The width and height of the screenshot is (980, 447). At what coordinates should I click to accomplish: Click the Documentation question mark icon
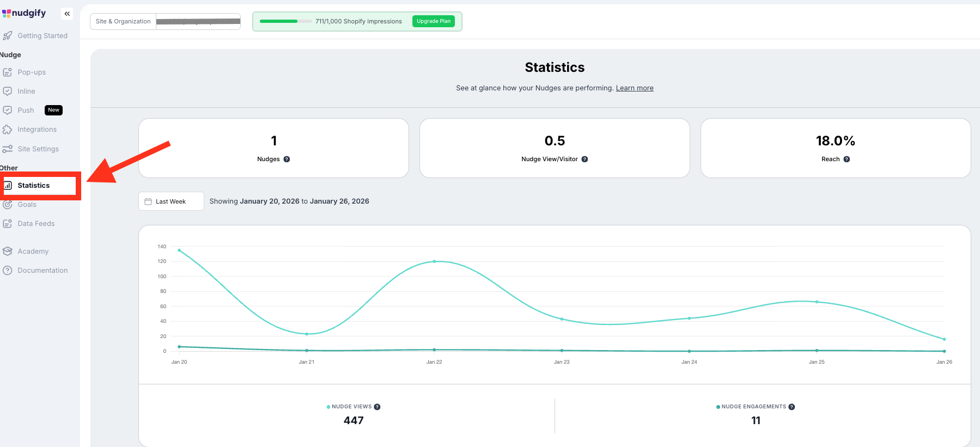8,271
